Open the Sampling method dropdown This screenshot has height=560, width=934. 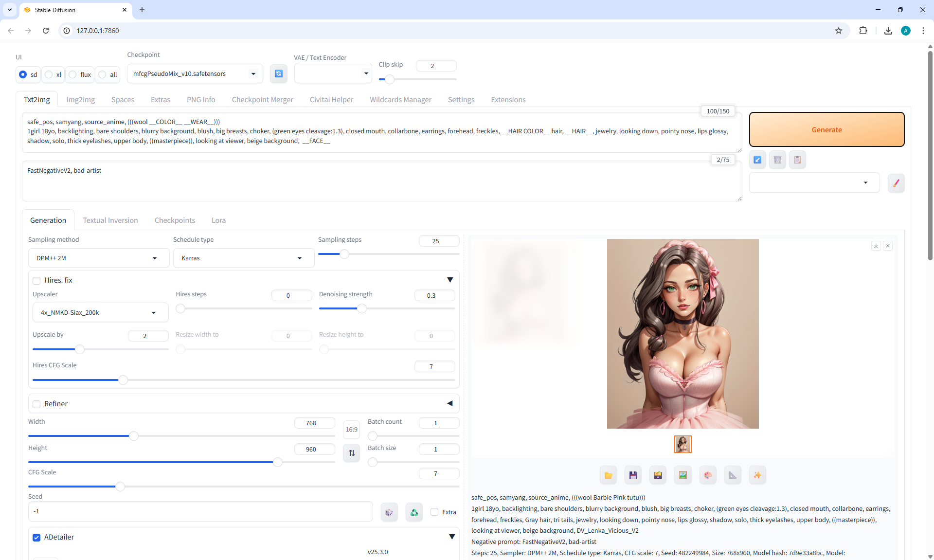coord(99,258)
